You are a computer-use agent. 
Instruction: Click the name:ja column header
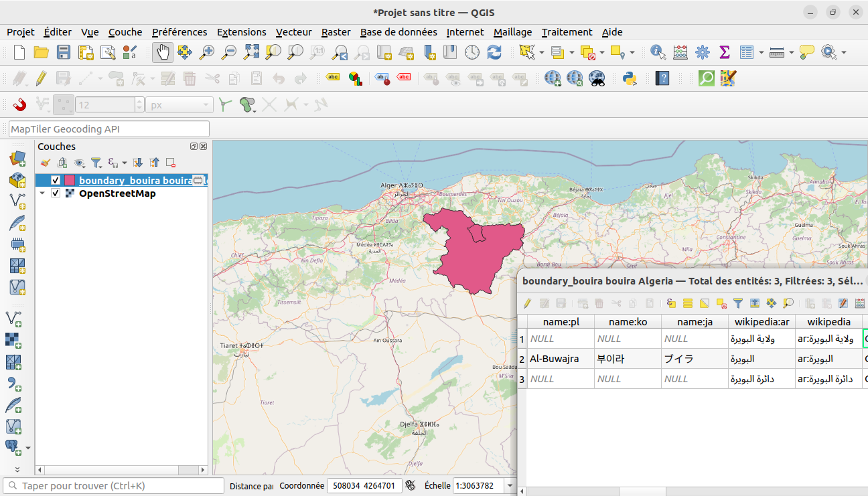[x=695, y=322]
